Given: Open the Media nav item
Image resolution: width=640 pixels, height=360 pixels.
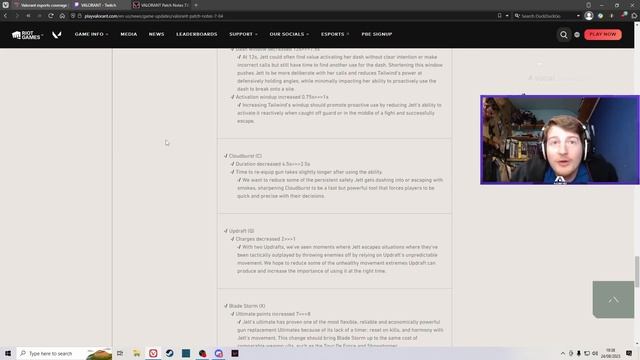Looking at the screenshot, I should coord(129,34).
